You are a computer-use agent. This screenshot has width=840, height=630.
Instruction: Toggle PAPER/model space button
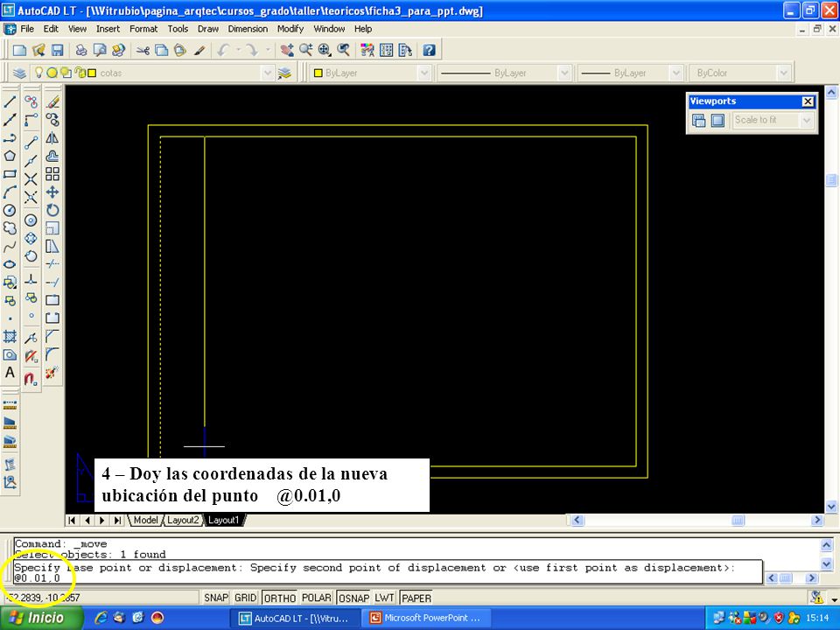tap(416, 598)
